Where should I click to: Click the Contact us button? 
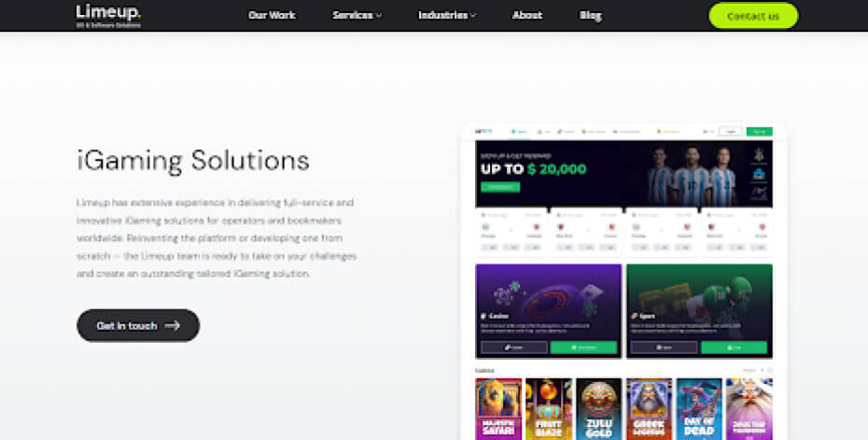(753, 16)
